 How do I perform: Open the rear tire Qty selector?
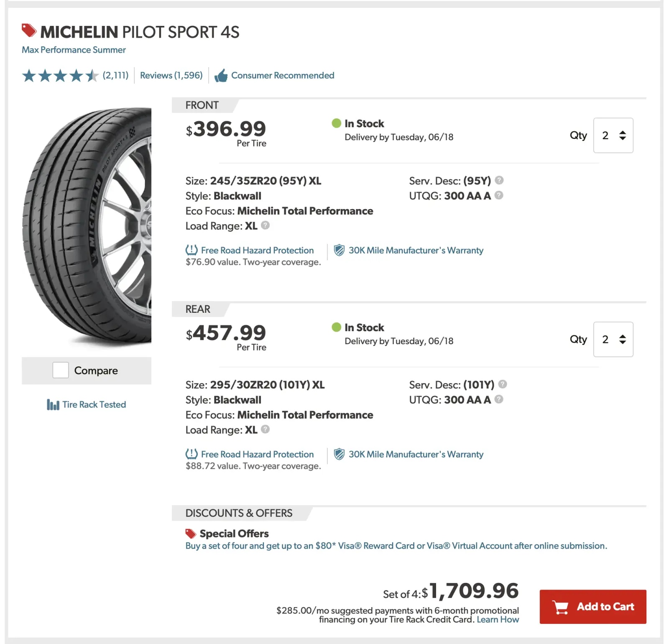613,339
